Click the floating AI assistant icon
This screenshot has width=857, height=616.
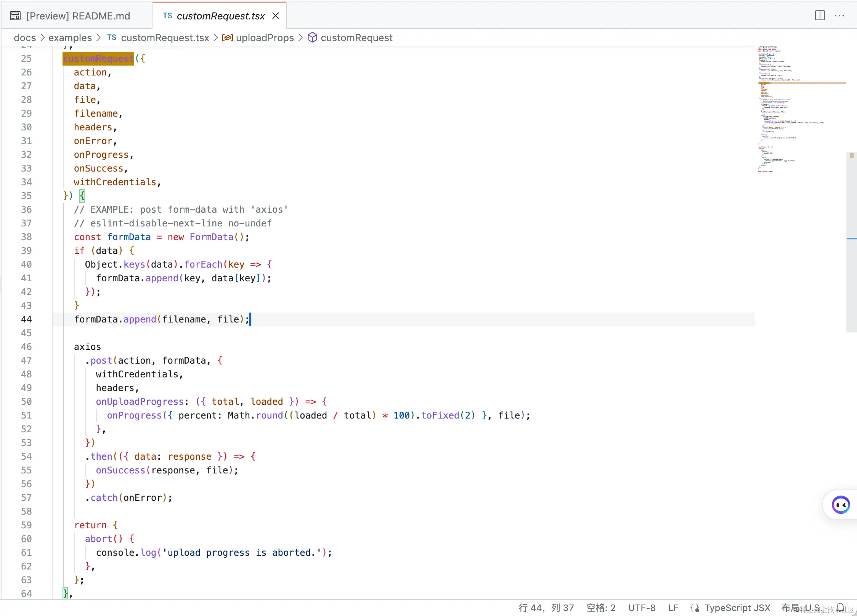click(841, 505)
